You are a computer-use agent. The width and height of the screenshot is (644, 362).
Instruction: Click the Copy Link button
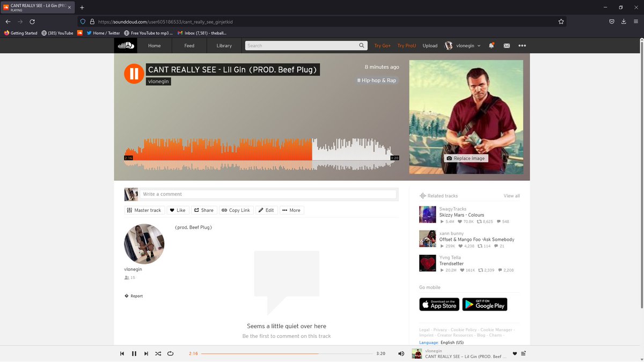[x=236, y=210]
